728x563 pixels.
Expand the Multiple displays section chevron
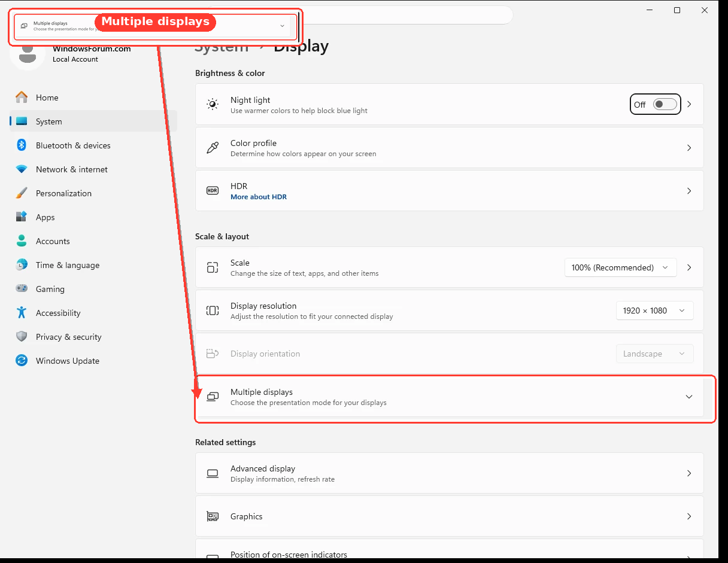click(689, 397)
